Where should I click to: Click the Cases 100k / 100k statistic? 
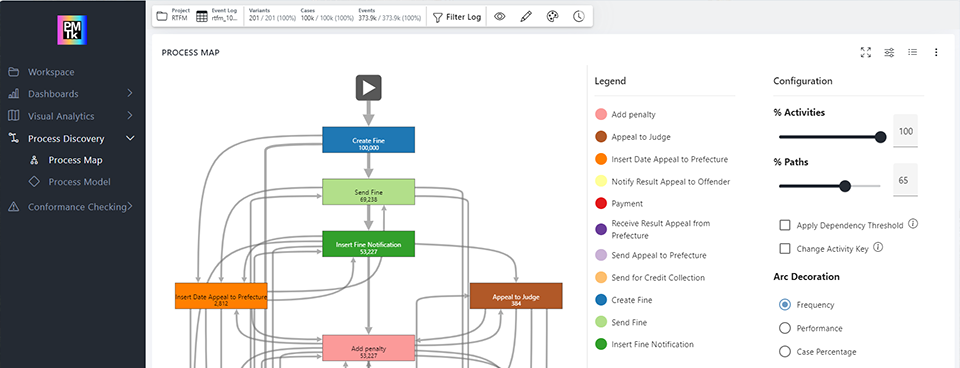(327, 15)
